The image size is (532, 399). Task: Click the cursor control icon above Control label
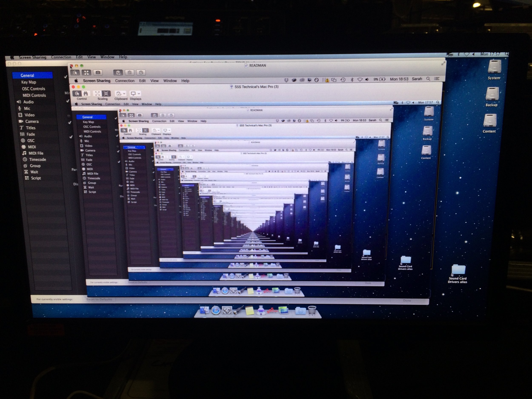[77, 93]
